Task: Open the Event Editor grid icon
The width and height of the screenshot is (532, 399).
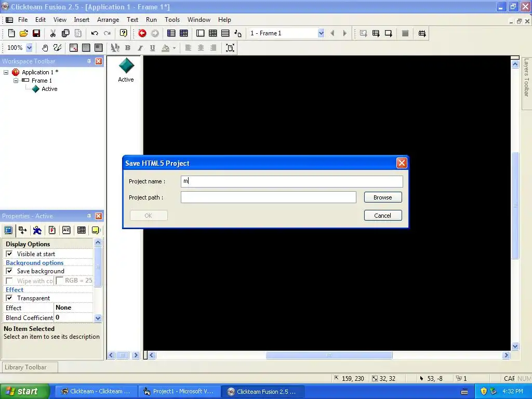Action: (x=212, y=33)
